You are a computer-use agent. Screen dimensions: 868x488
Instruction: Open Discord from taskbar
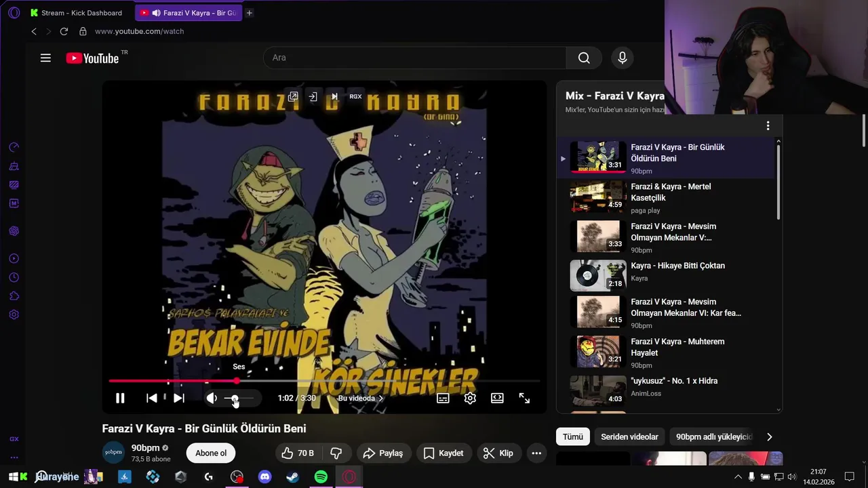[265, 477]
